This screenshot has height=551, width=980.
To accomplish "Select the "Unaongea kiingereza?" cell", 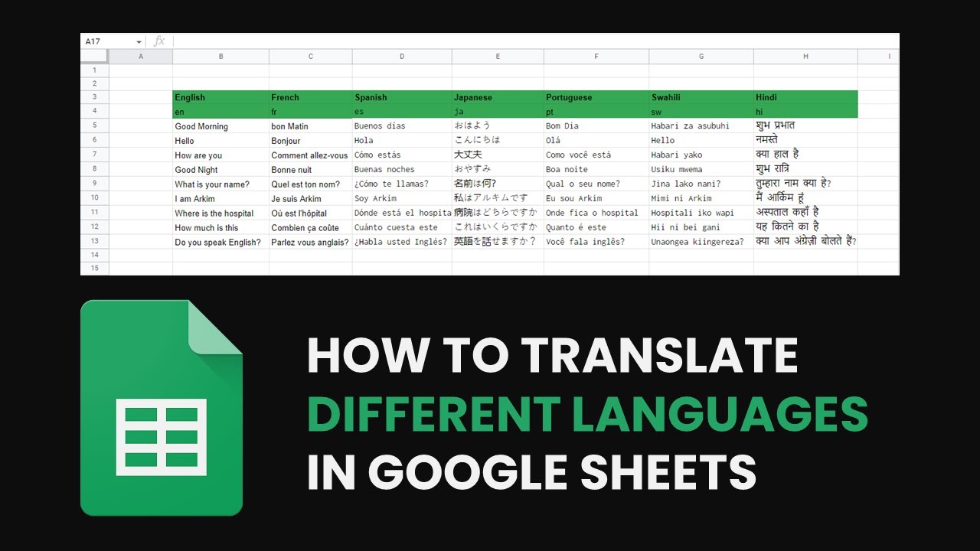I will pos(701,243).
